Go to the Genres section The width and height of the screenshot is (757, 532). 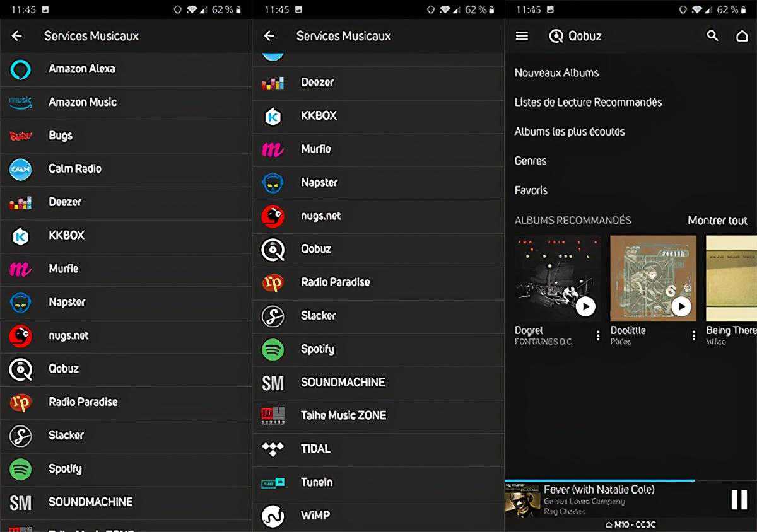tap(531, 161)
